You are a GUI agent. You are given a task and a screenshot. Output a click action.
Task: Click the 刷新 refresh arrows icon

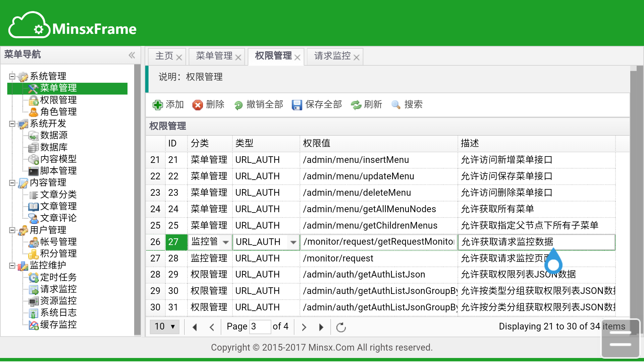tap(356, 105)
